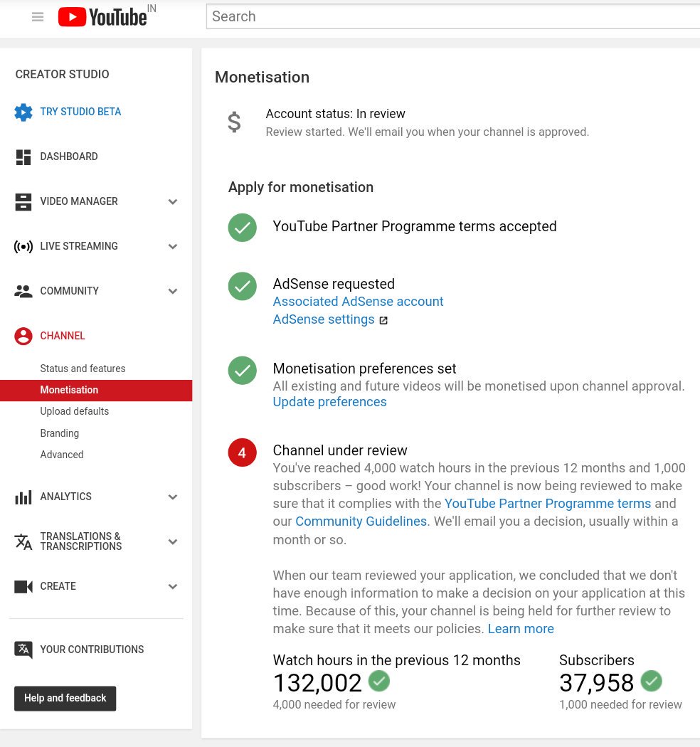Image resolution: width=700 pixels, height=747 pixels.
Task: Click the green check beside Partner Programme terms
Action: [242, 227]
